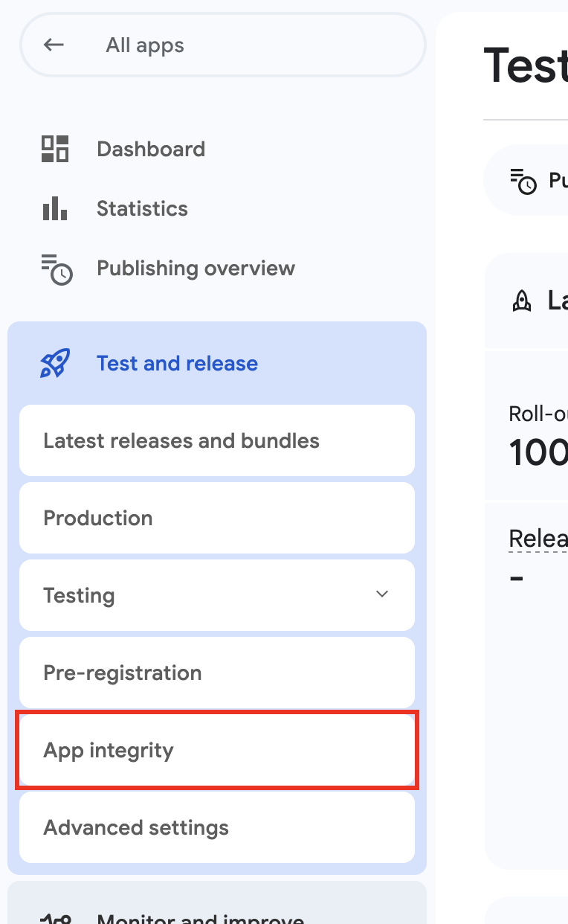Return to All apps

145,45
